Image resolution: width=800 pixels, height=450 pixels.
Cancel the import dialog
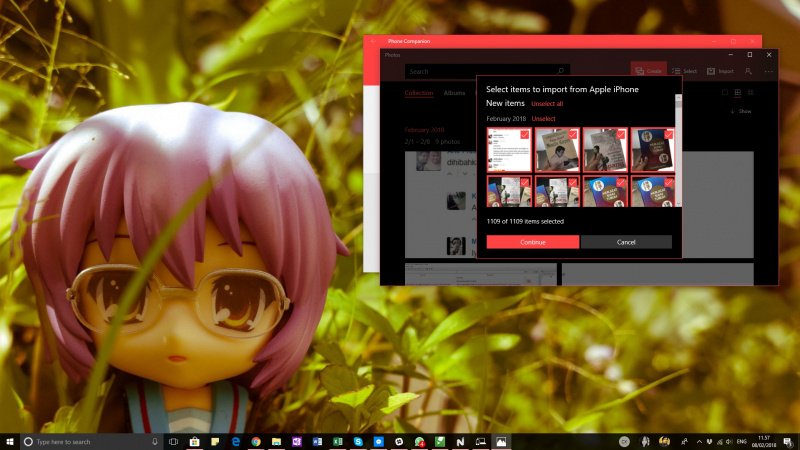click(626, 242)
